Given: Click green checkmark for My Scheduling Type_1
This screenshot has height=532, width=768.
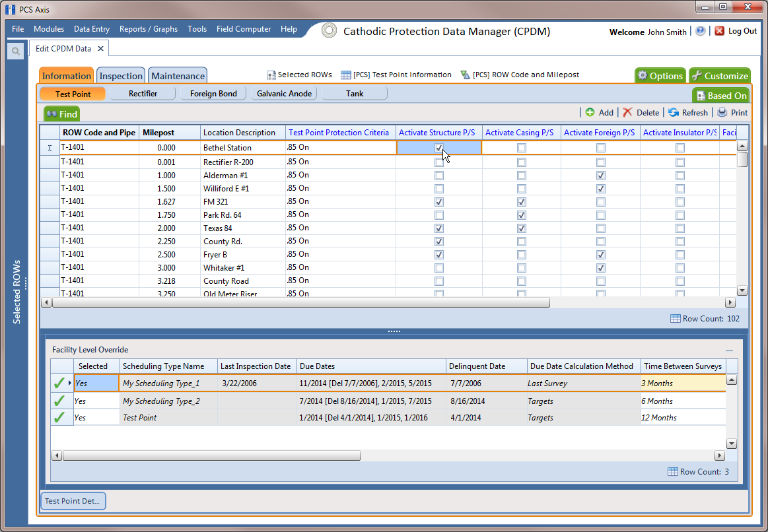Looking at the screenshot, I should click(59, 383).
